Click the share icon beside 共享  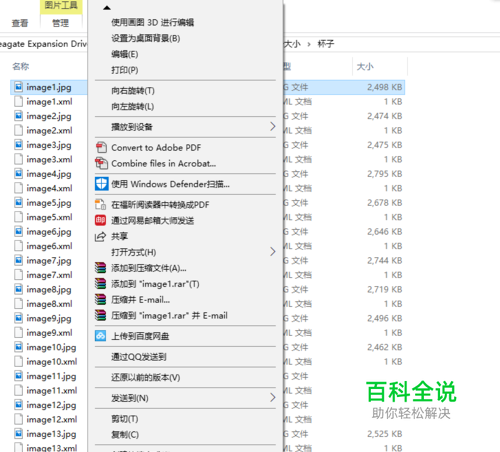(100, 236)
